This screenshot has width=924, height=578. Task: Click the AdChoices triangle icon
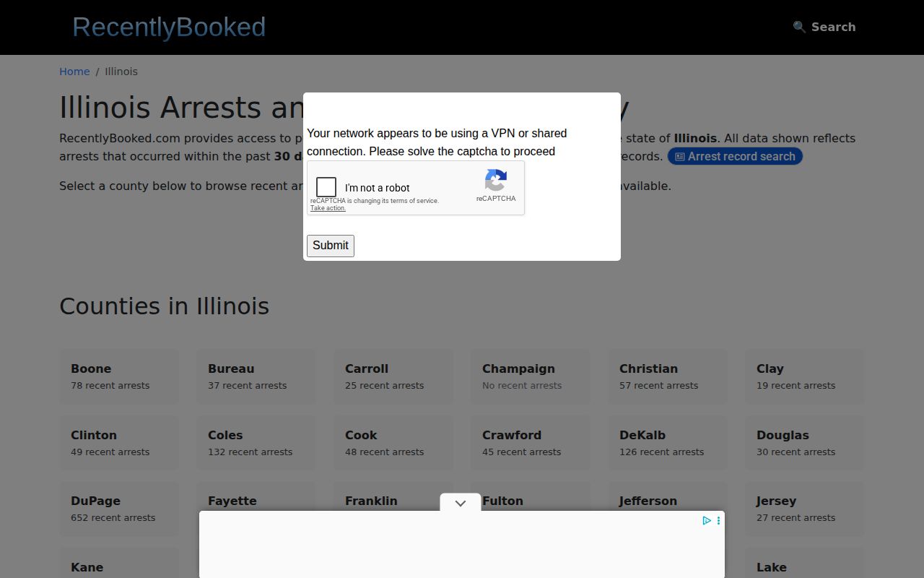coord(707,520)
